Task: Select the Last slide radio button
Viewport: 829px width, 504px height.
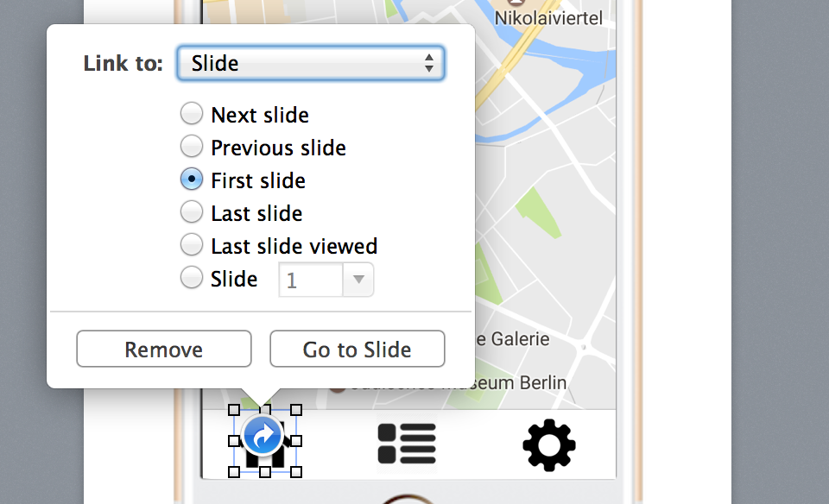Action: pyautogui.click(x=192, y=211)
